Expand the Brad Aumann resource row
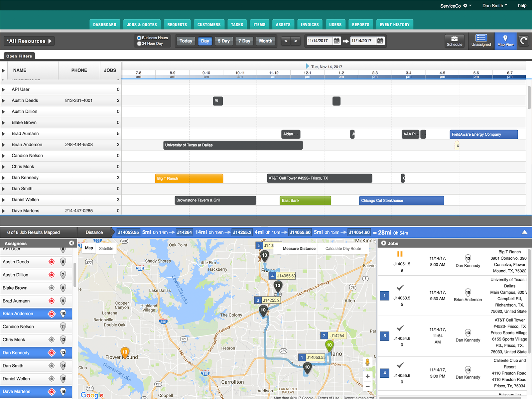The height and width of the screenshot is (399, 532). tap(3, 134)
